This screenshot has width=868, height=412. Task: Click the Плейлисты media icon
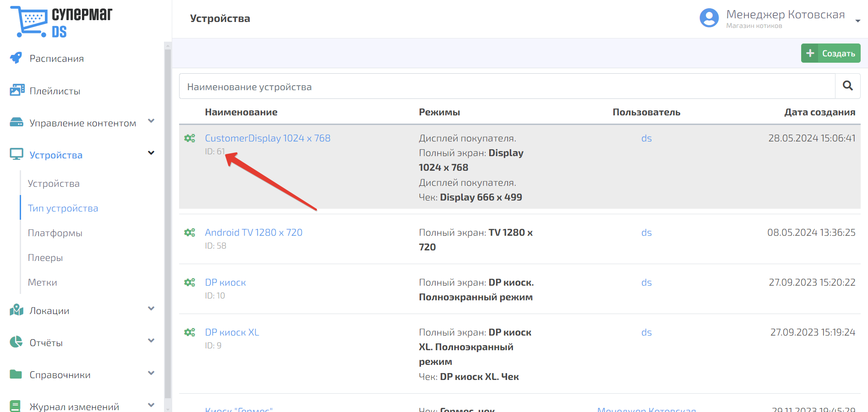pos(17,90)
